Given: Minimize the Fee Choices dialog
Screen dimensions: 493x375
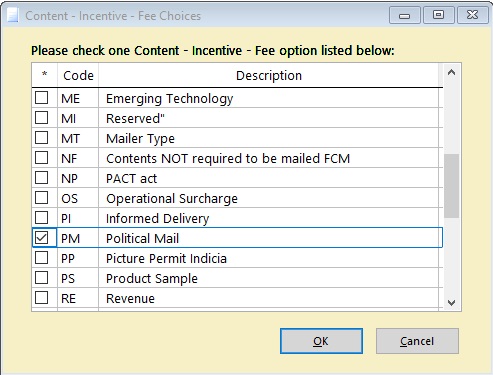Looking at the screenshot, I should [405, 16].
